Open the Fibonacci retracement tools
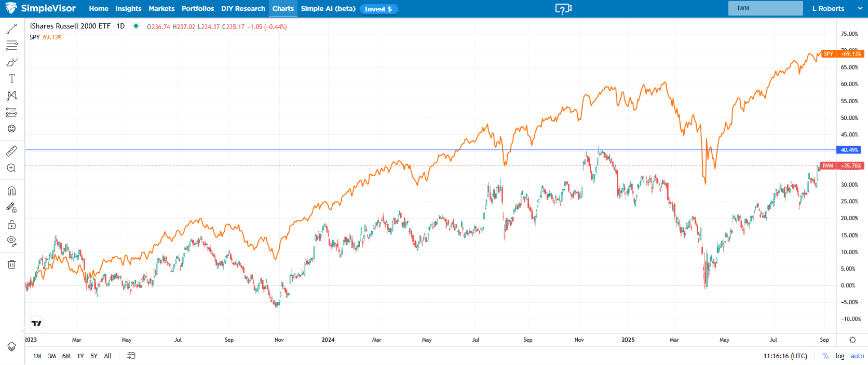Image resolution: width=868 pixels, height=365 pixels. pyautogui.click(x=11, y=46)
